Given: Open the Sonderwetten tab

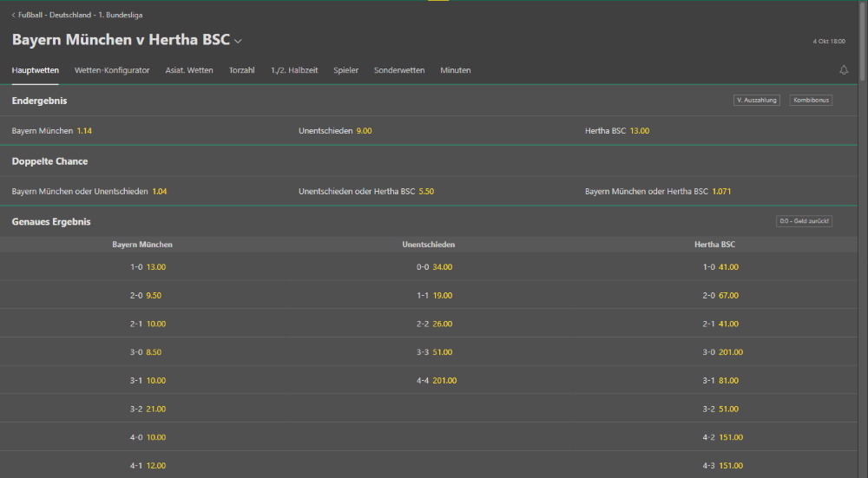Looking at the screenshot, I should (399, 70).
